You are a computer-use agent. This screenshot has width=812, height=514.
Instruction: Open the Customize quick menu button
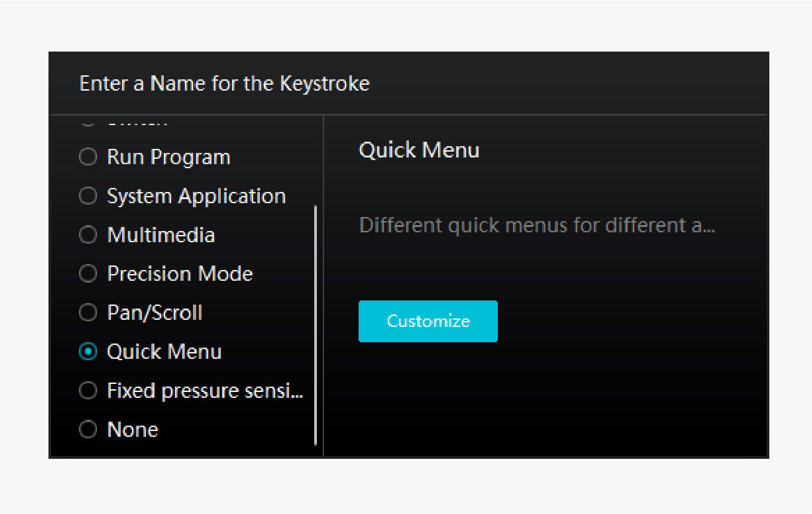(428, 321)
